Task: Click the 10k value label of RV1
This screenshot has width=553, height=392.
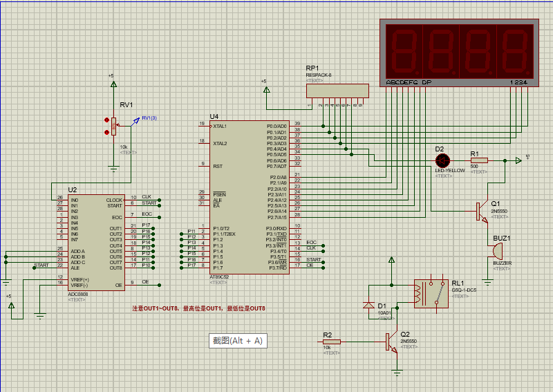Action: pos(124,147)
